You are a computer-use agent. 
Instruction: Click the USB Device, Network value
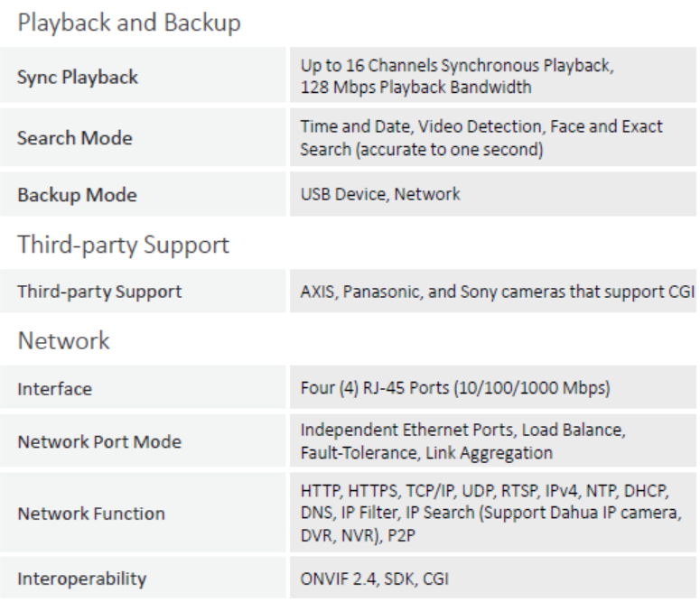point(380,194)
